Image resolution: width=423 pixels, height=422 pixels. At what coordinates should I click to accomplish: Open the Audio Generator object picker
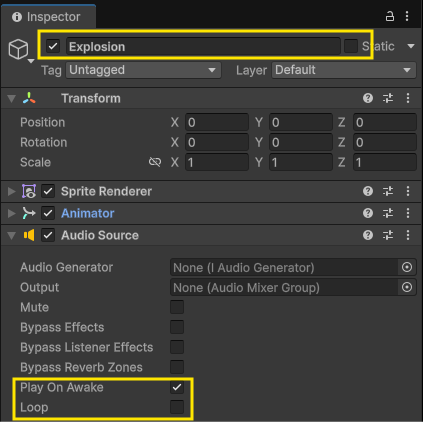(407, 267)
